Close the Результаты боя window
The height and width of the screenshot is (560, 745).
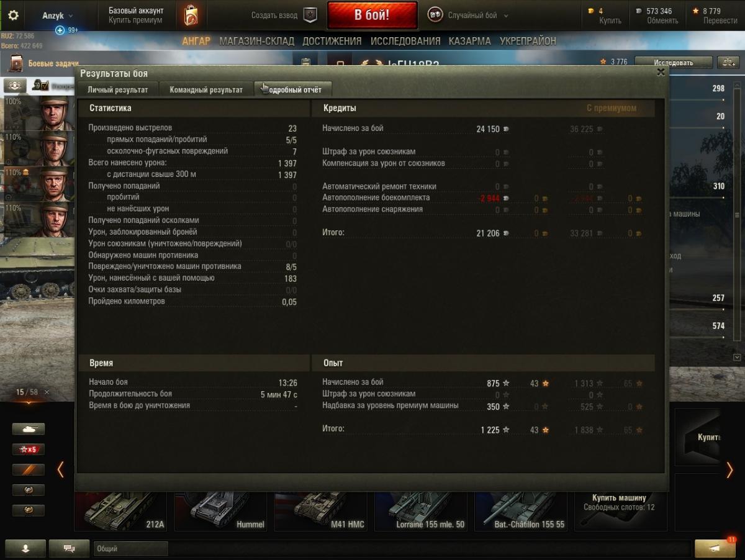661,72
